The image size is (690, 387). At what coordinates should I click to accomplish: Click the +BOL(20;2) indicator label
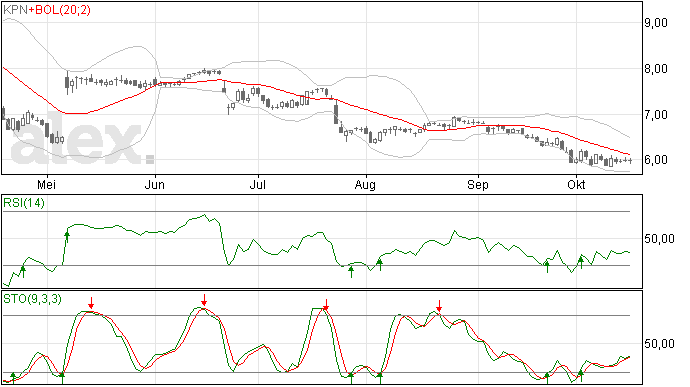[60, 10]
